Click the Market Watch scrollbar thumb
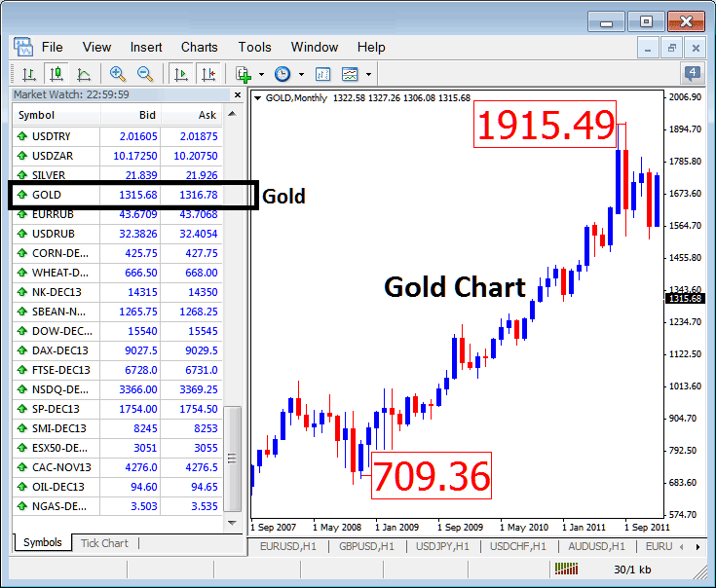This screenshot has width=716, height=588. point(232,459)
